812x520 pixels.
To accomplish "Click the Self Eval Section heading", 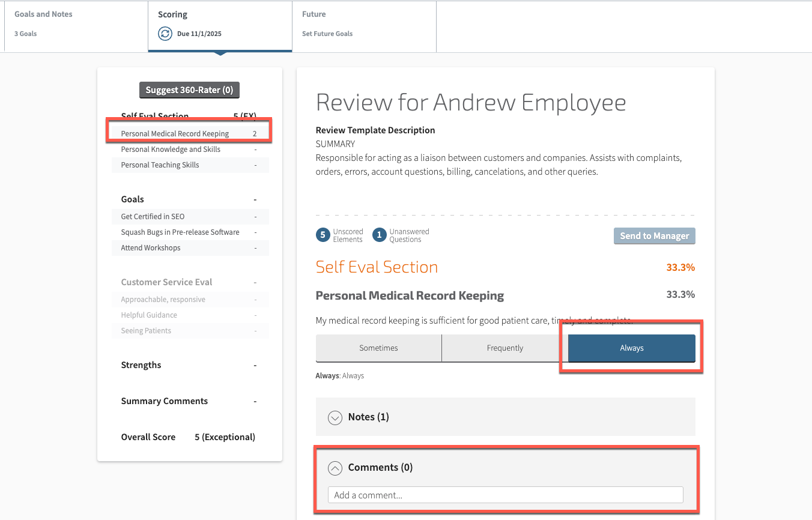I will pyautogui.click(x=377, y=267).
